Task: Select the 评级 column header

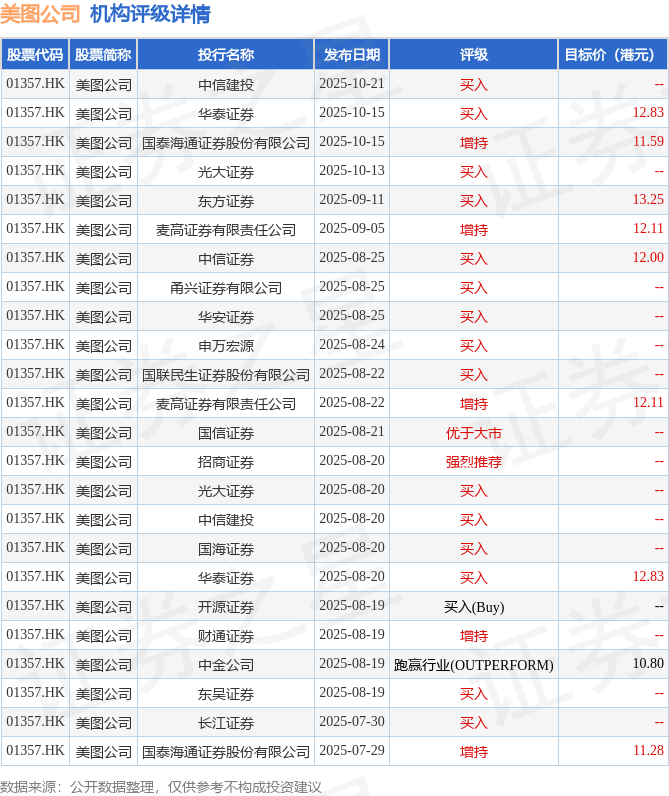Action: (474, 54)
